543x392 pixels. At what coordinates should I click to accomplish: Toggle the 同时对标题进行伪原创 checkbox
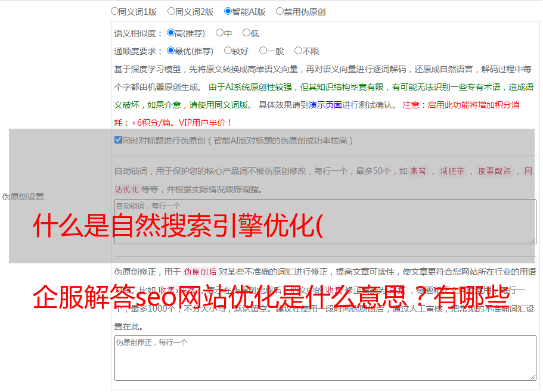[x=118, y=141]
